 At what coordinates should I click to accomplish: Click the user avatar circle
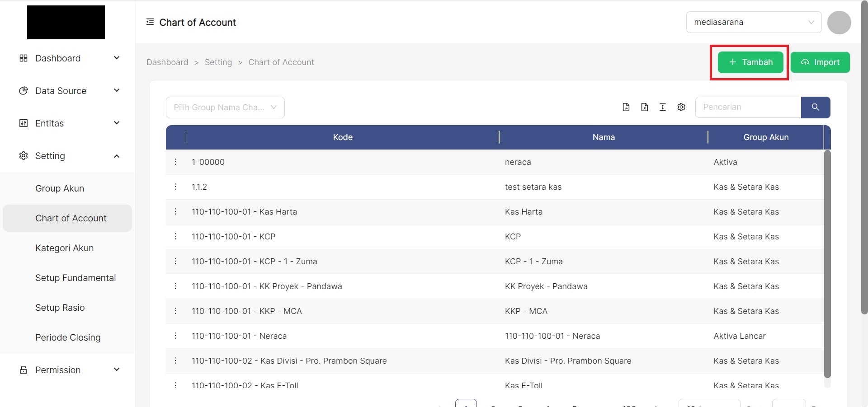pos(839,22)
